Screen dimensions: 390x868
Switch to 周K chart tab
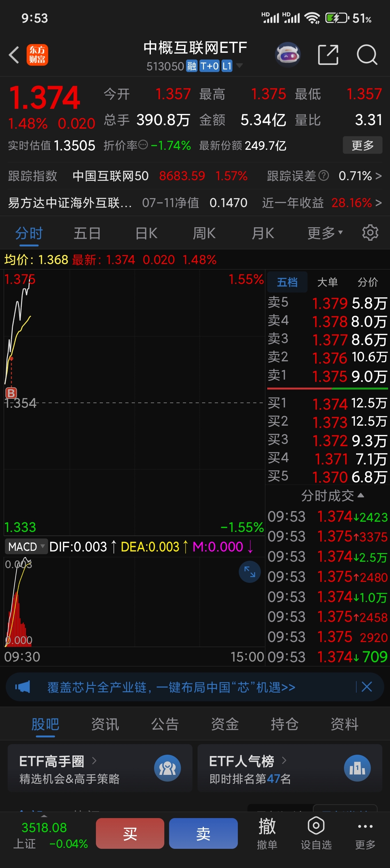[204, 233]
